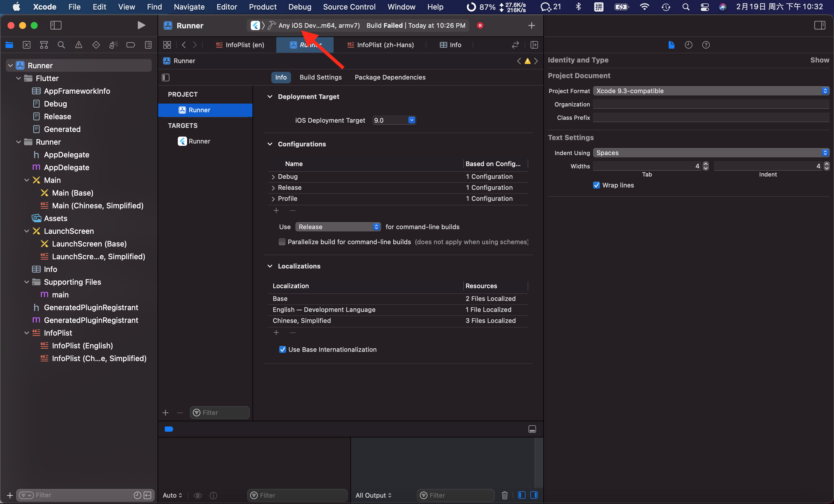The image size is (834, 504).
Task: Open the Project Format dropdown
Action: 711,91
